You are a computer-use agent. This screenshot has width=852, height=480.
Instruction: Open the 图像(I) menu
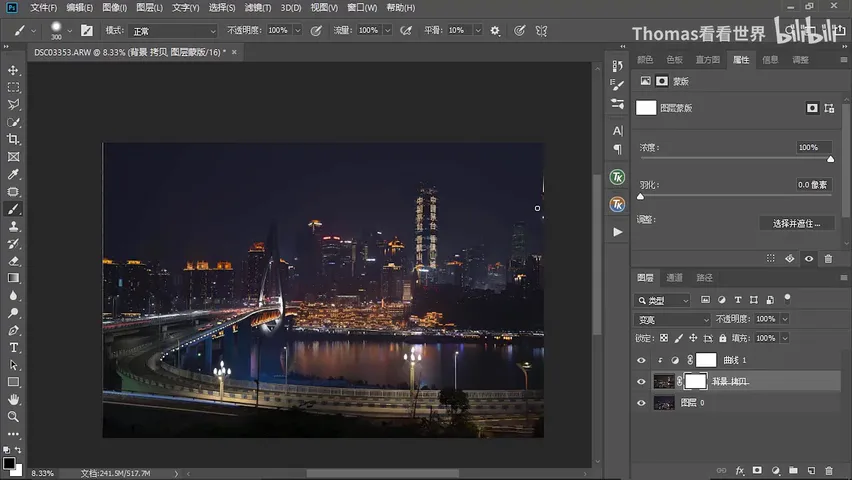click(x=115, y=8)
